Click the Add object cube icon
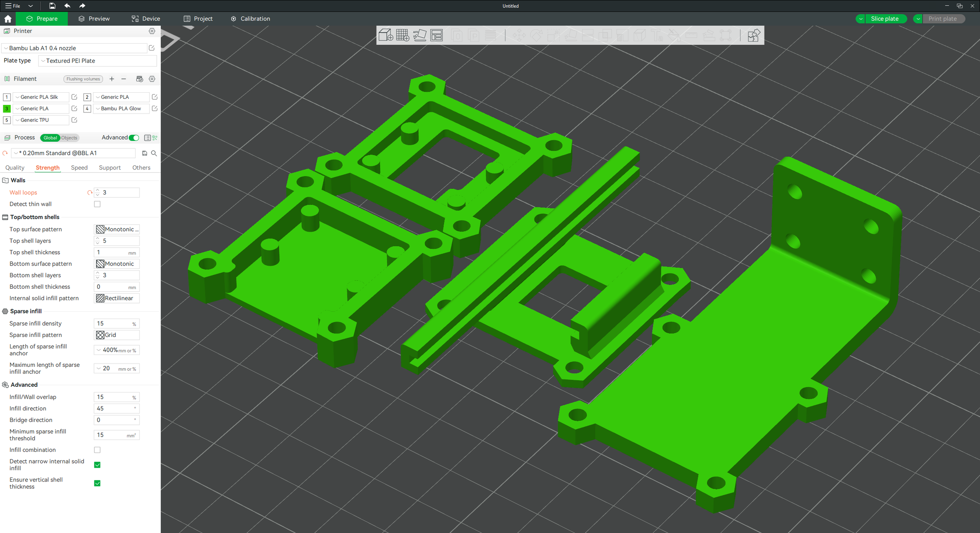The width and height of the screenshot is (980, 533). 385,35
